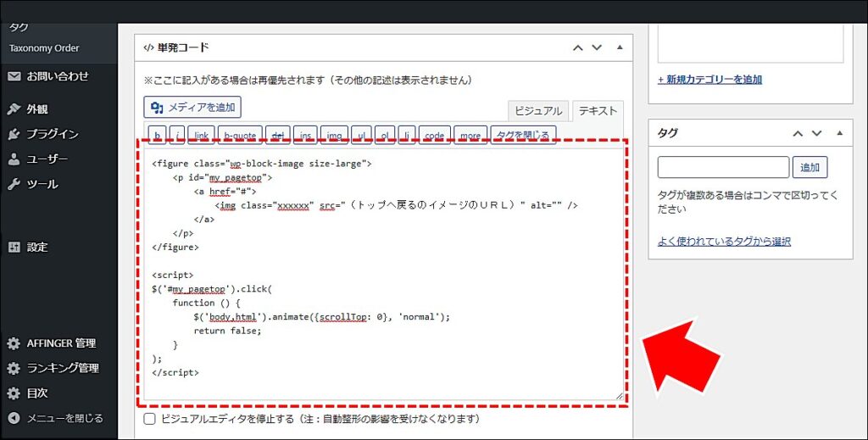
Task: Open the ツール menu item
Action: [x=42, y=184]
